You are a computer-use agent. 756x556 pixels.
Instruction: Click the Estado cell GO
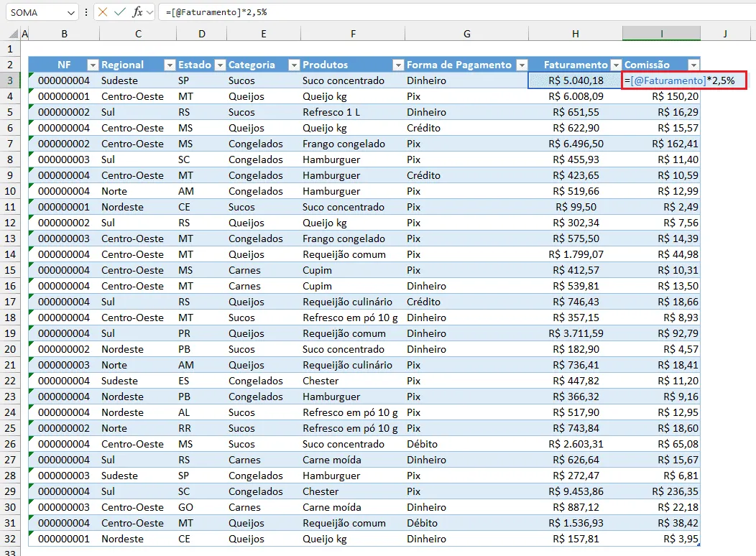click(x=201, y=507)
